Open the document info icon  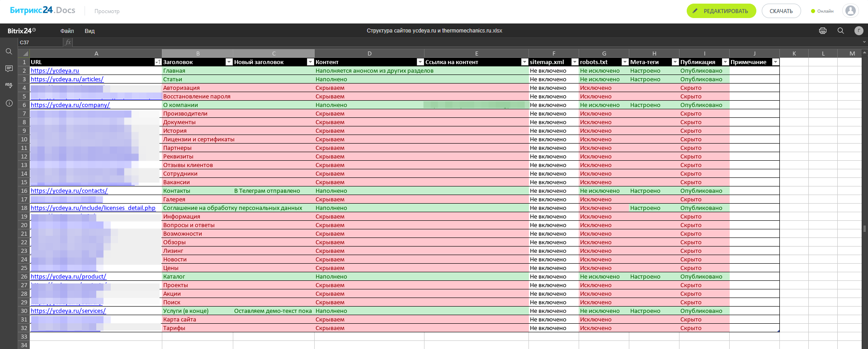pos(9,103)
